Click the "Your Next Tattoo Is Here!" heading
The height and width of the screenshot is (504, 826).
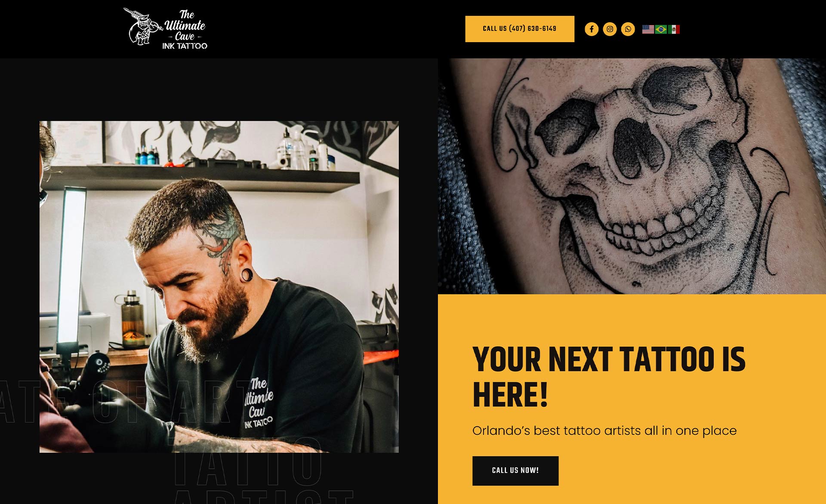609,377
